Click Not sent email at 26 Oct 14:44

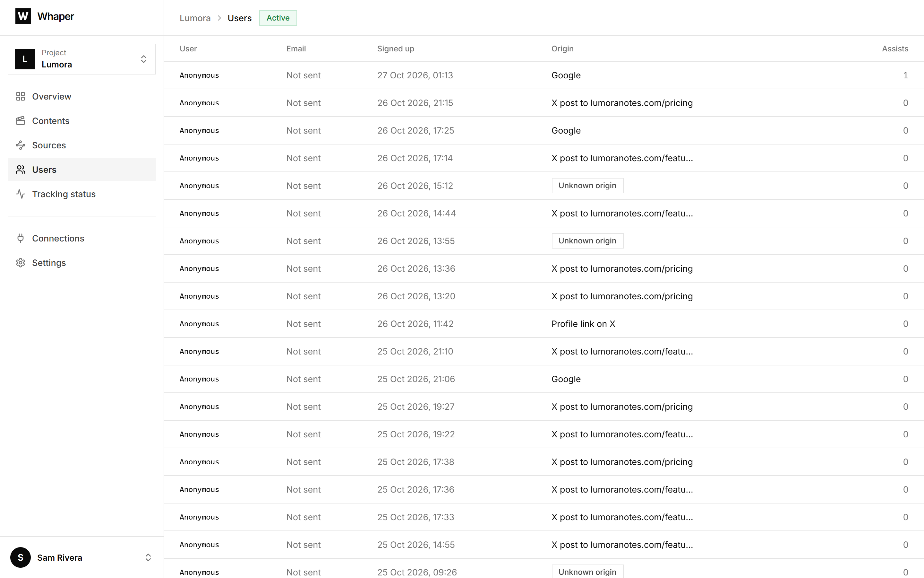tap(304, 213)
